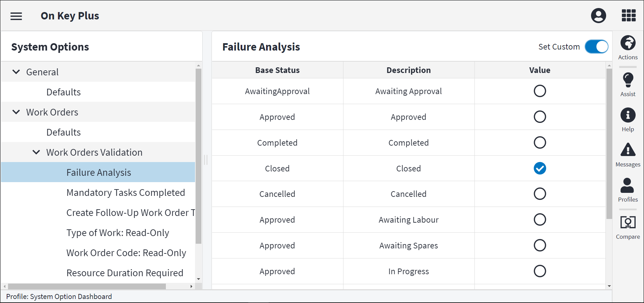This screenshot has height=303, width=644.
Task: Collapse the General tree section
Action: pyautogui.click(x=16, y=72)
